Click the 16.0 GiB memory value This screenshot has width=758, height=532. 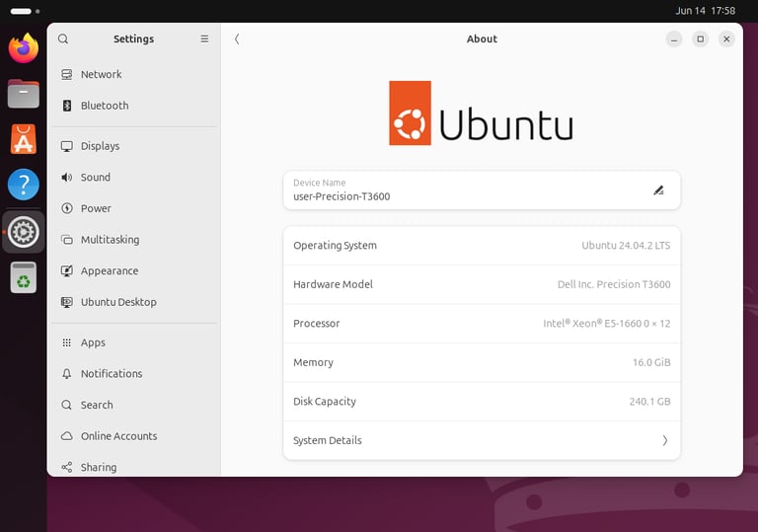(x=651, y=363)
